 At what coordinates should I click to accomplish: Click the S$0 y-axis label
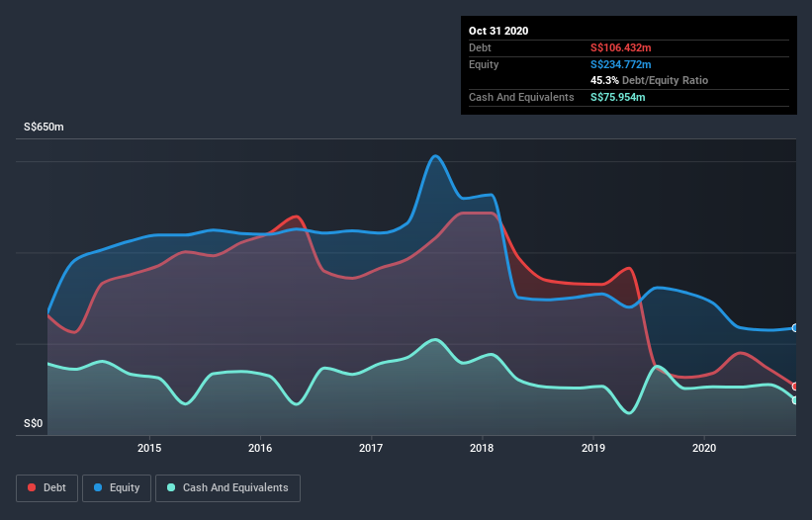[34, 424]
